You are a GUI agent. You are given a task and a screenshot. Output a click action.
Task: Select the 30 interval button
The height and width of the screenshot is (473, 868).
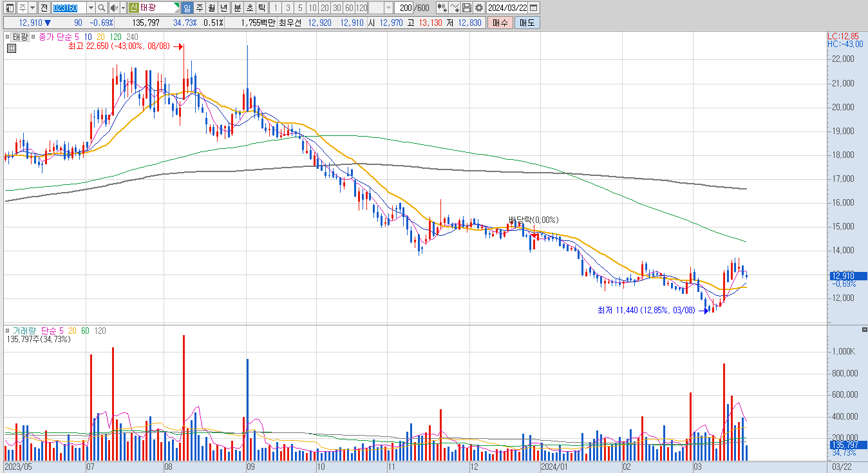pos(337,8)
